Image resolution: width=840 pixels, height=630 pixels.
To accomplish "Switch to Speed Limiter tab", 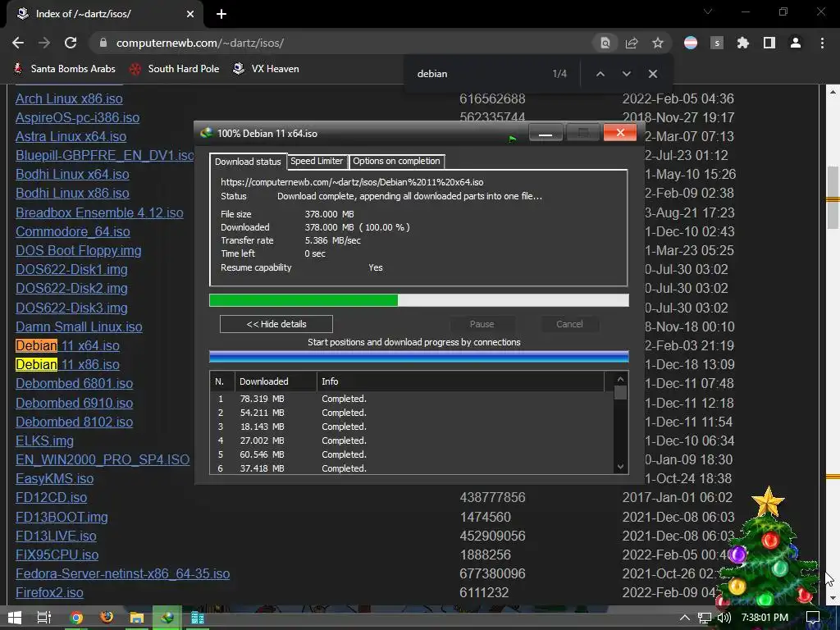I will [x=317, y=161].
